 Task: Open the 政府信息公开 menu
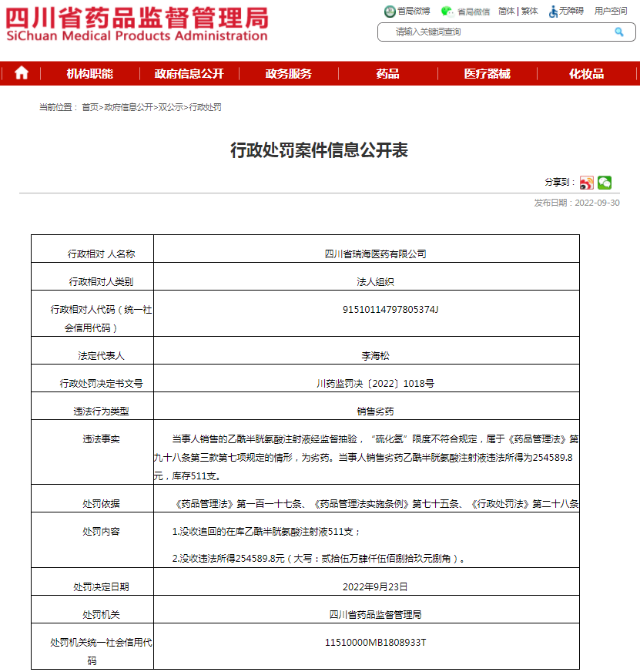click(x=189, y=74)
